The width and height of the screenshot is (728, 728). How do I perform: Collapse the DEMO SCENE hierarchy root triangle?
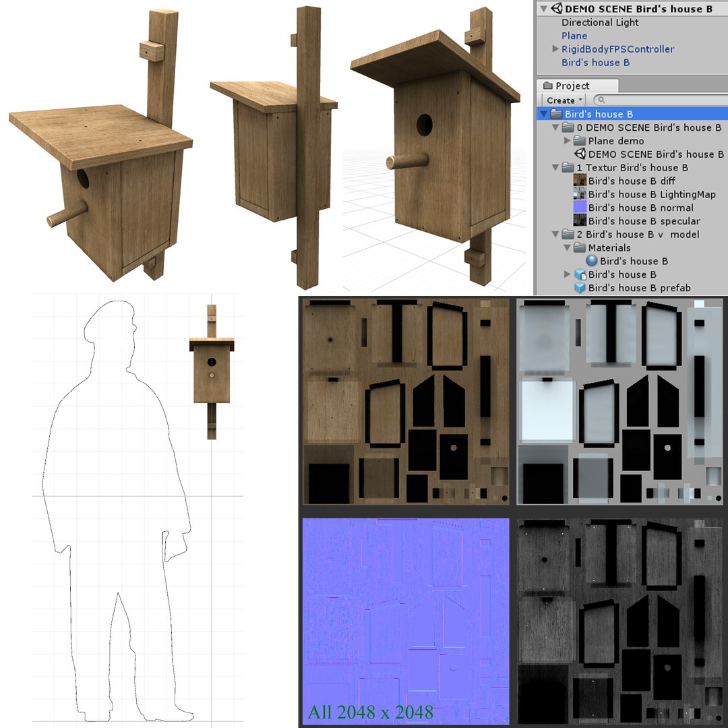point(544,9)
